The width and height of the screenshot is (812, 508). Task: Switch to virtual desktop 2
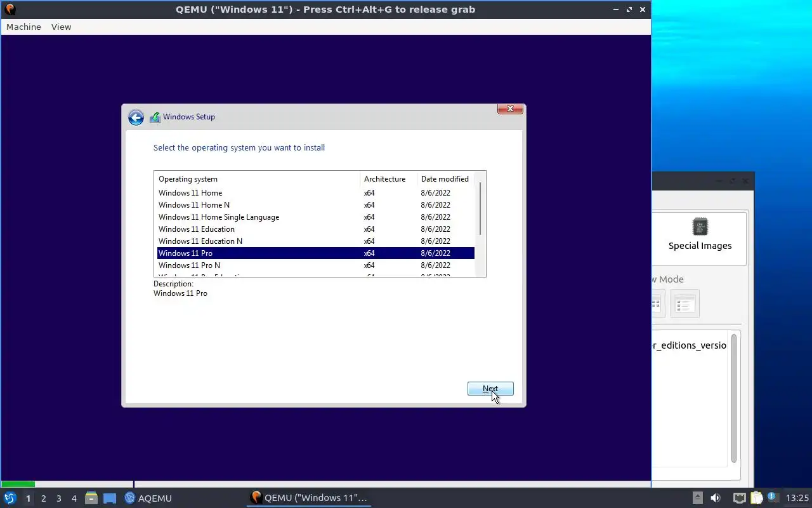pyautogui.click(x=44, y=498)
